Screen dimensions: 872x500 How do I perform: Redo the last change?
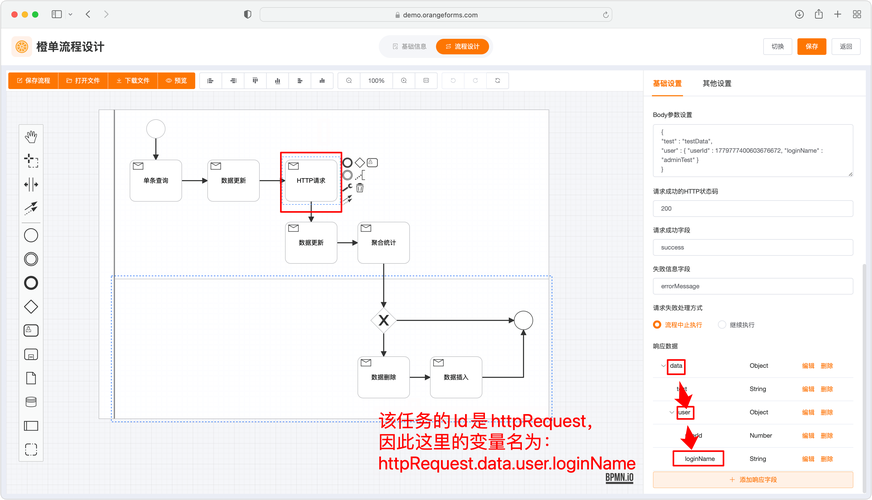click(x=475, y=81)
